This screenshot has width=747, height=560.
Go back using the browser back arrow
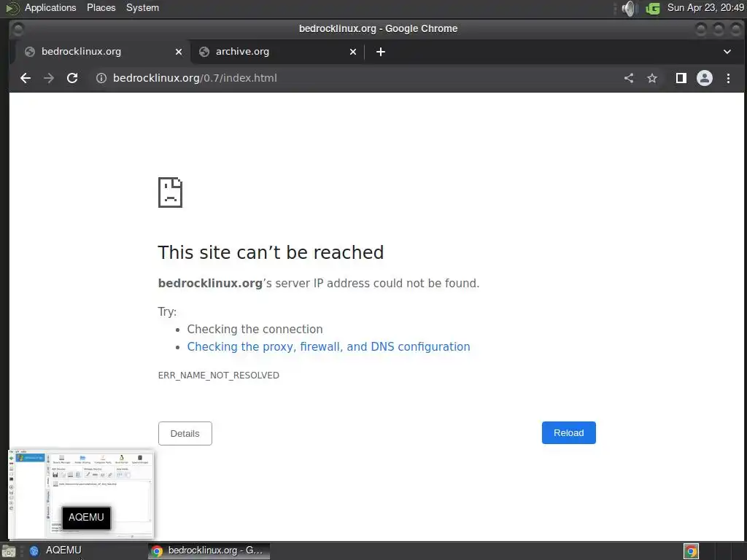click(x=26, y=78)
